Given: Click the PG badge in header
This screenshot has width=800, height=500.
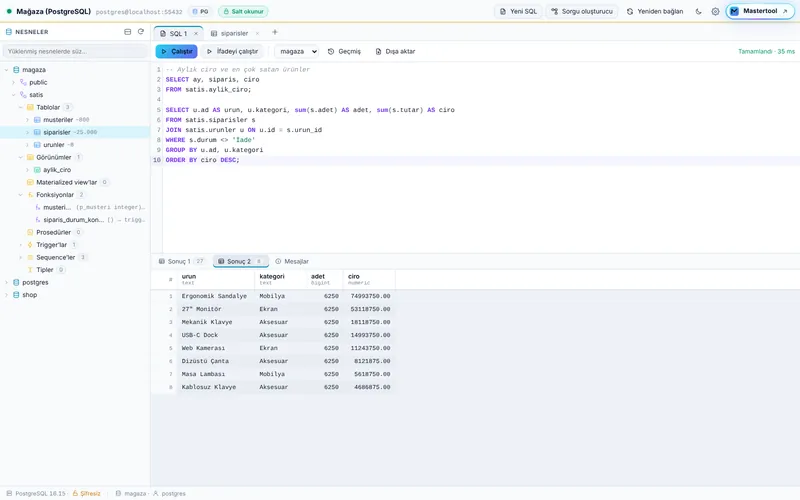Looking at the screenshot, I should [x=200, y=11].
